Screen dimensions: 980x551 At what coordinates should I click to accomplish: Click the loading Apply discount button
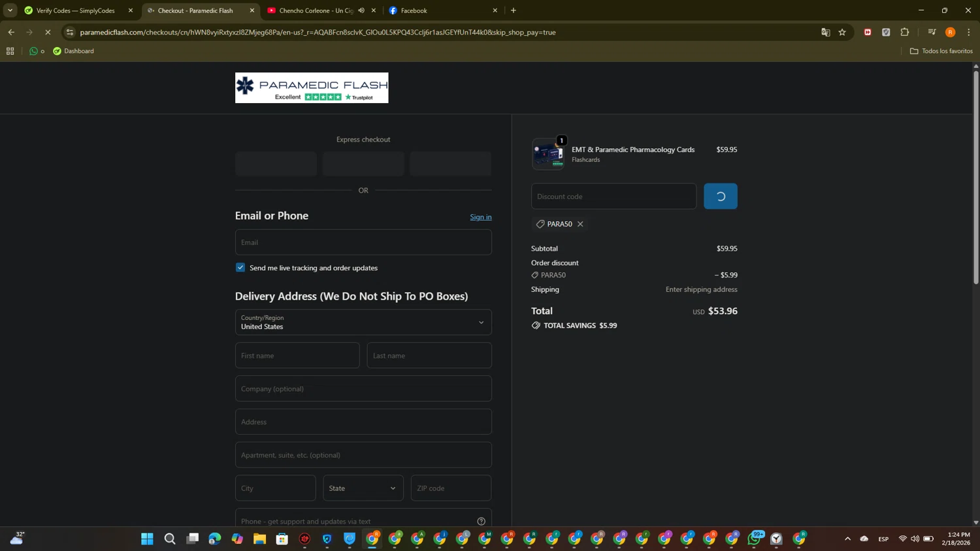tap(721, 197)
